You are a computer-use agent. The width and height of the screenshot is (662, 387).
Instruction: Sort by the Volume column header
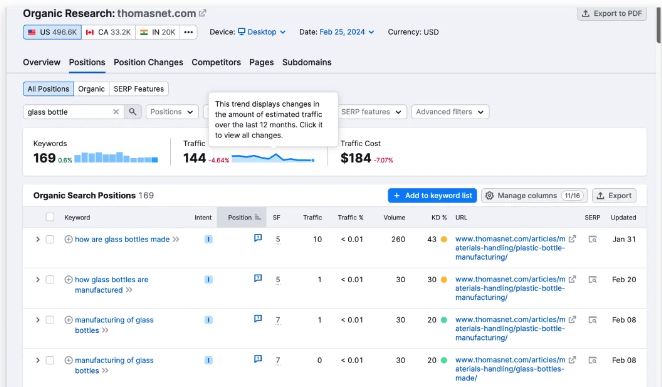pos(394,217)
